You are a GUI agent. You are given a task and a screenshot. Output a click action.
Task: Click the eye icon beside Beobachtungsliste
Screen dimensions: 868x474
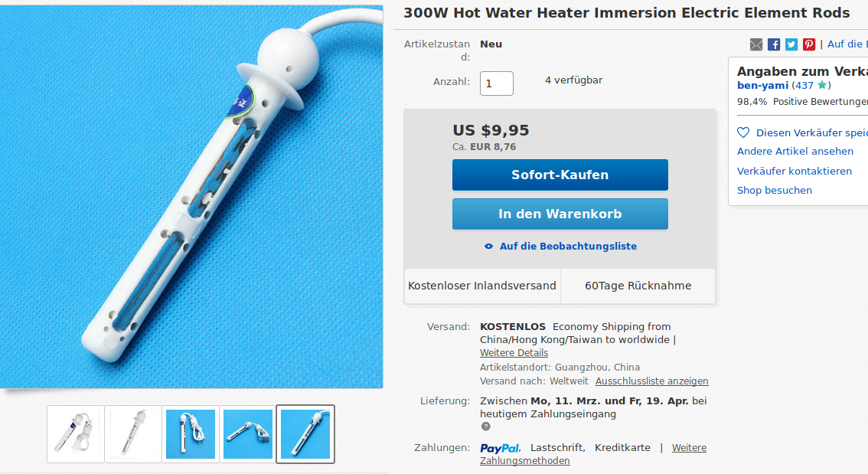(488, 247)
